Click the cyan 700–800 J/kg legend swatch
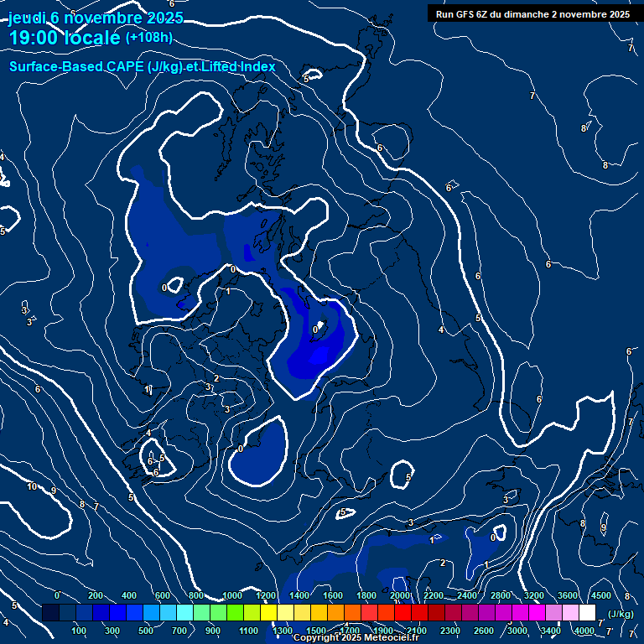This screenshot has width=644, height=644. (x=184, y=612)
